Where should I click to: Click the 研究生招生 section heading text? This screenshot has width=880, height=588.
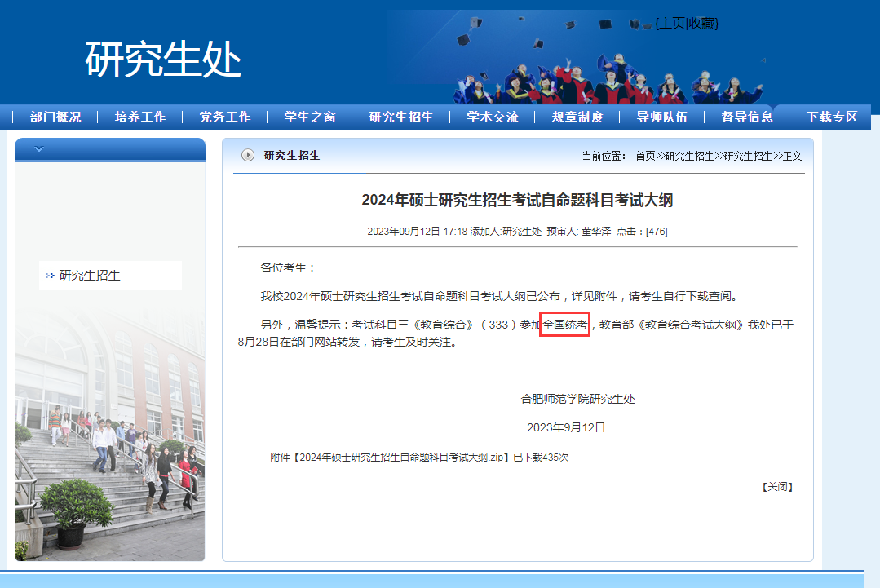[x=292, y=156]
